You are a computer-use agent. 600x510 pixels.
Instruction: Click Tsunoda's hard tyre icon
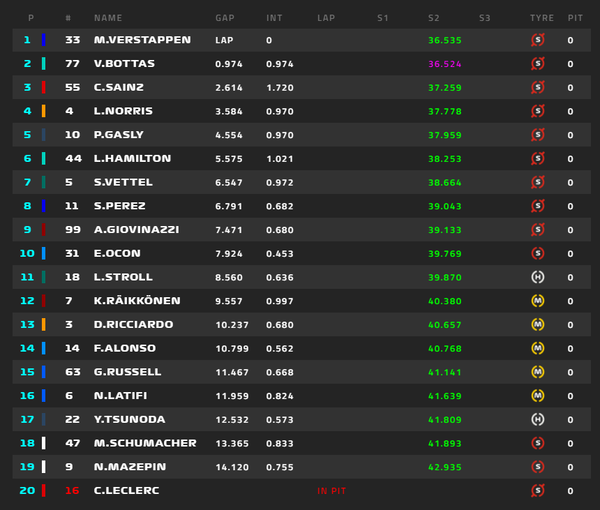point(538,419)
